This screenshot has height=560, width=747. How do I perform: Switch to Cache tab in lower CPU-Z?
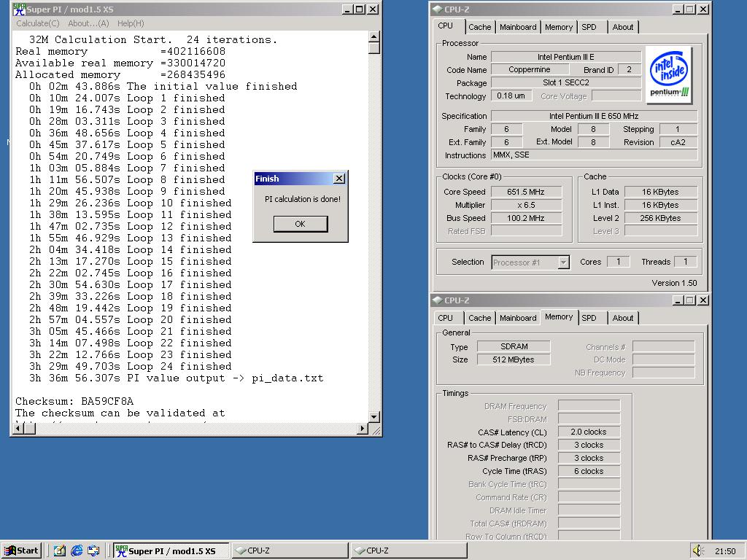click(x=480, y=318)
